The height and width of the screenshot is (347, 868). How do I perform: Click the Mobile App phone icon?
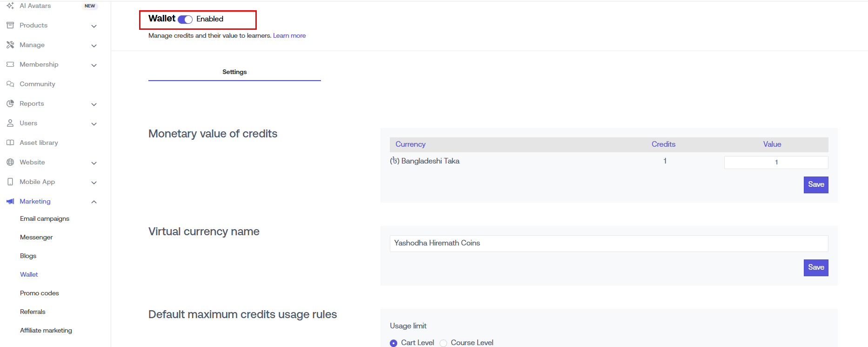click(x=10, y=182)
